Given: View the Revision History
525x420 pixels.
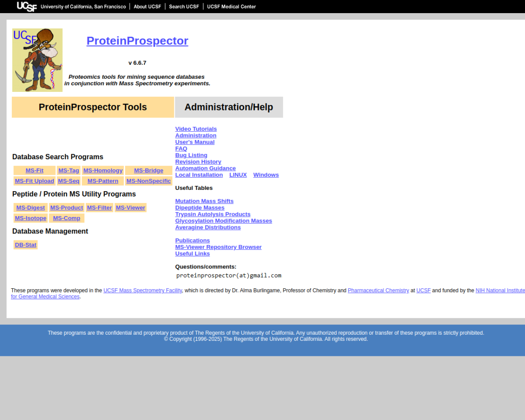Looking at the screenshot, I should [x=198, y=162].
